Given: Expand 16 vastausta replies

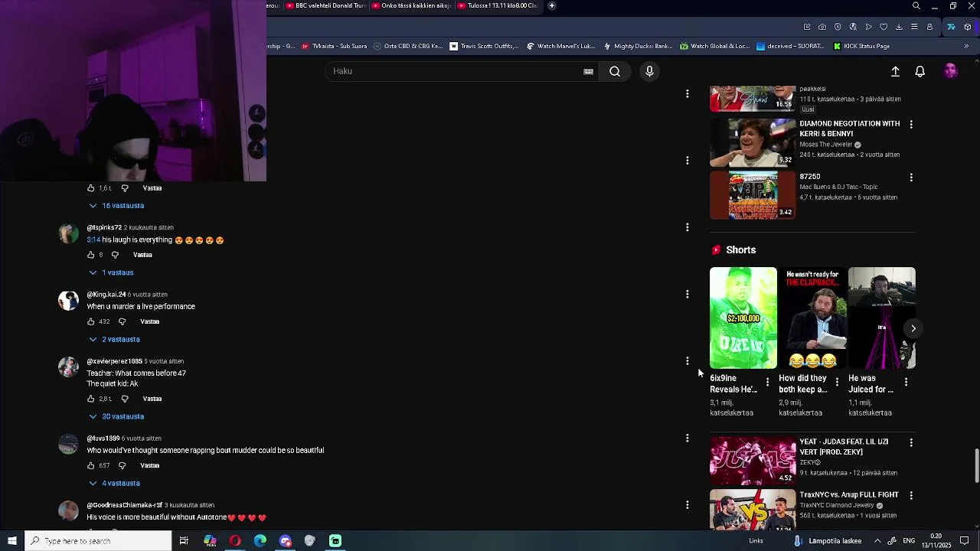Looking at the screenshot, I should pyautogui.click(x=116, y=206).
